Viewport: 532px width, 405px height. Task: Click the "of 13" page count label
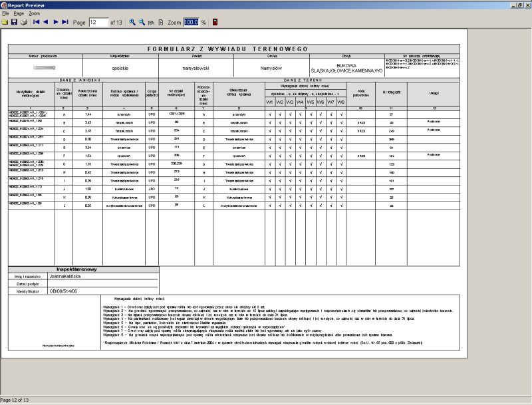click(x=116, y=23)
